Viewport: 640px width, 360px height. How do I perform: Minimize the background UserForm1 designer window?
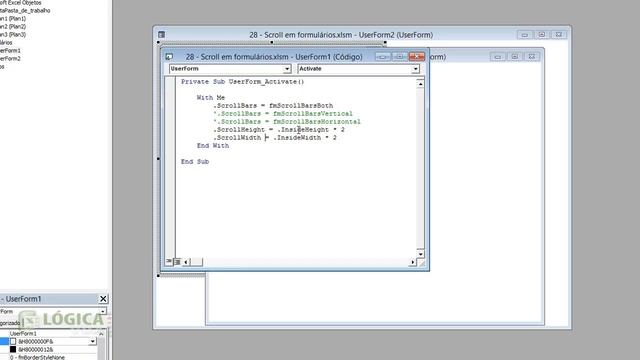click(x=498, y=57)
